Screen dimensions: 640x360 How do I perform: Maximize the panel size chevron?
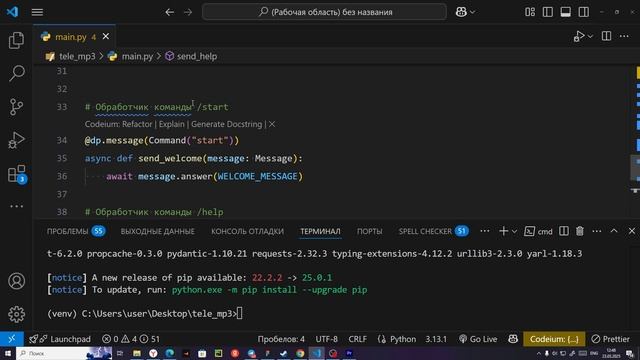tap(614, 231)
